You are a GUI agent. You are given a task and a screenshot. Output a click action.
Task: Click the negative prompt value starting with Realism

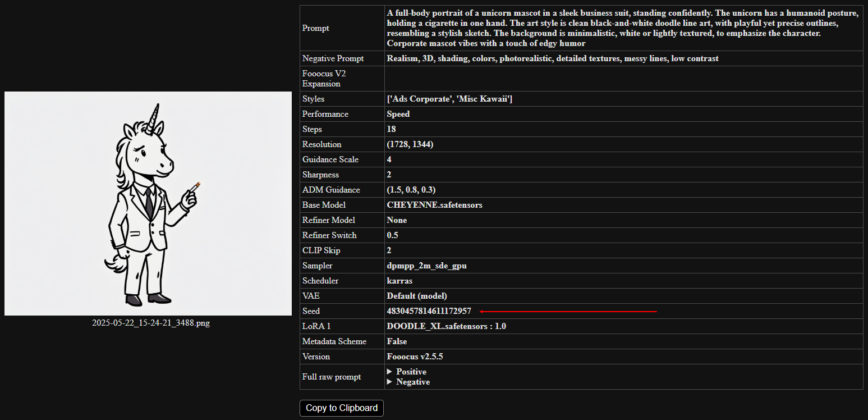tap(553, 58)
